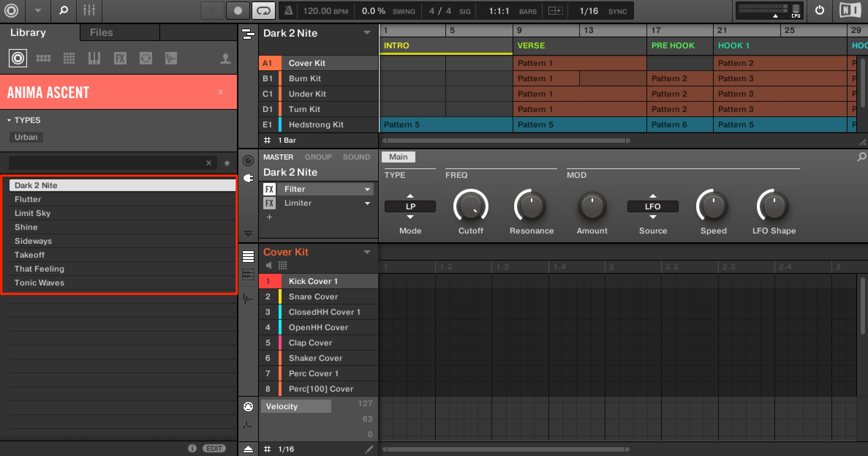
Task: Select the Groups file type icon
Action: [44, 58]
